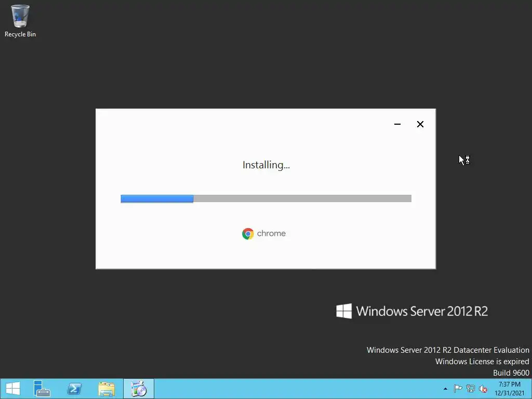Open the Windows Start button
This screenshot has width=532, height=399.
click(13, 389)
